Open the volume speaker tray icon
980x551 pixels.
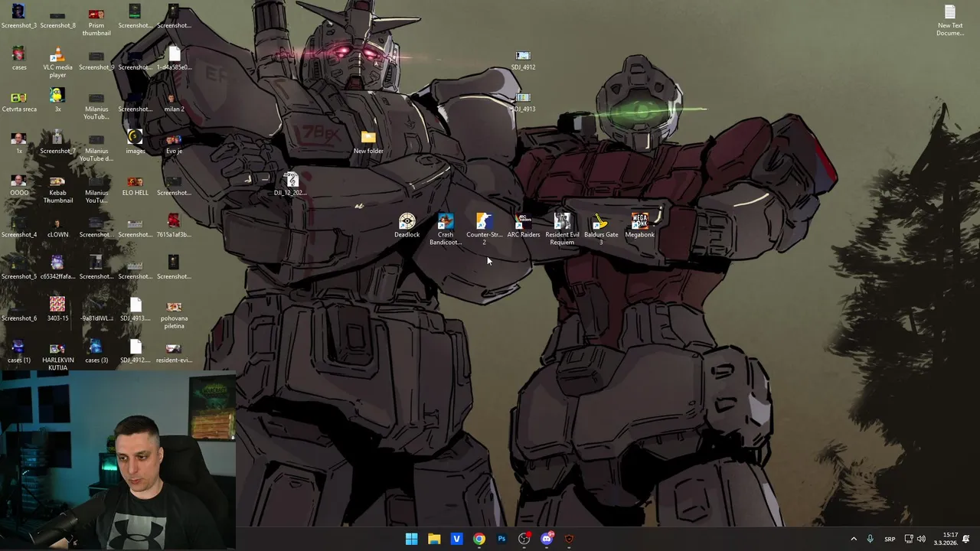tap(921, 539)
